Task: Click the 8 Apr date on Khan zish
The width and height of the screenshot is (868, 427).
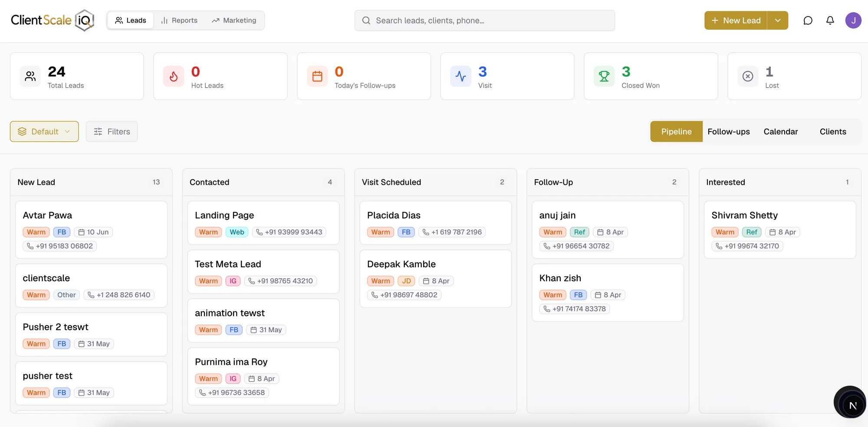Action: pyautogui.click(x=608, y=295)
